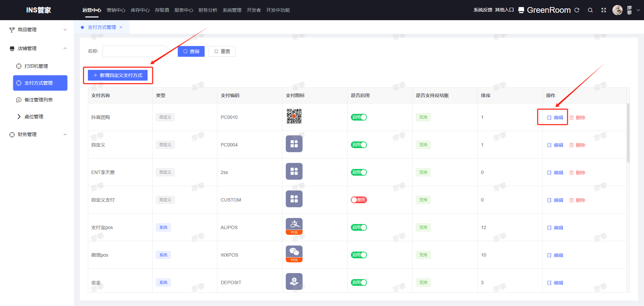This screenshot has width=644, height=306.
Task: Click the 商品管理 sidebar icon
Action: pyautogui.click(x=12, y=30)
